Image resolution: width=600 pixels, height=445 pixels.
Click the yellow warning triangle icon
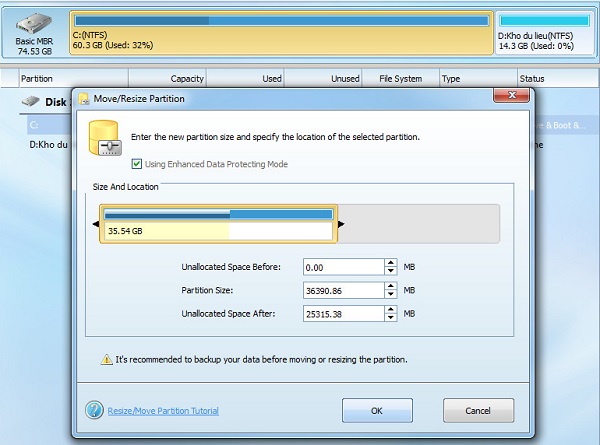click(x=106, y=359)
